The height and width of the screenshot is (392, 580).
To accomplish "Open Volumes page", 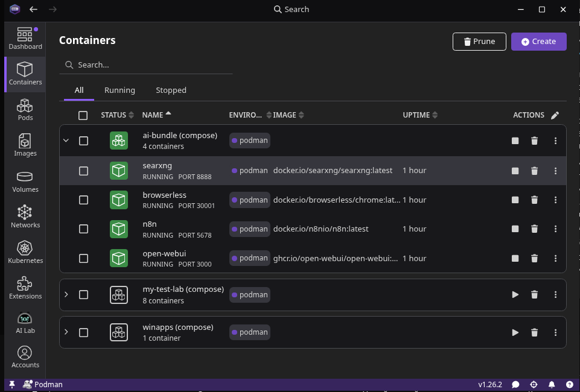I will pos(25,182).
